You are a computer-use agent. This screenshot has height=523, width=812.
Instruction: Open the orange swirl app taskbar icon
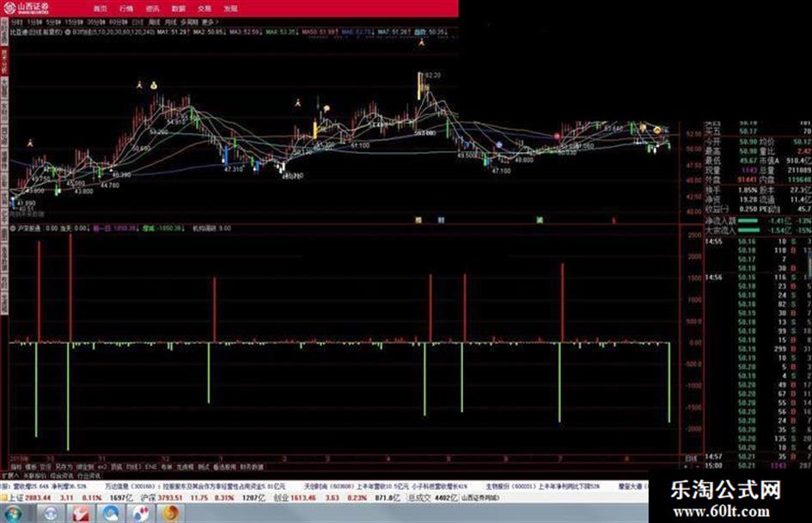[x=170, y=514]
